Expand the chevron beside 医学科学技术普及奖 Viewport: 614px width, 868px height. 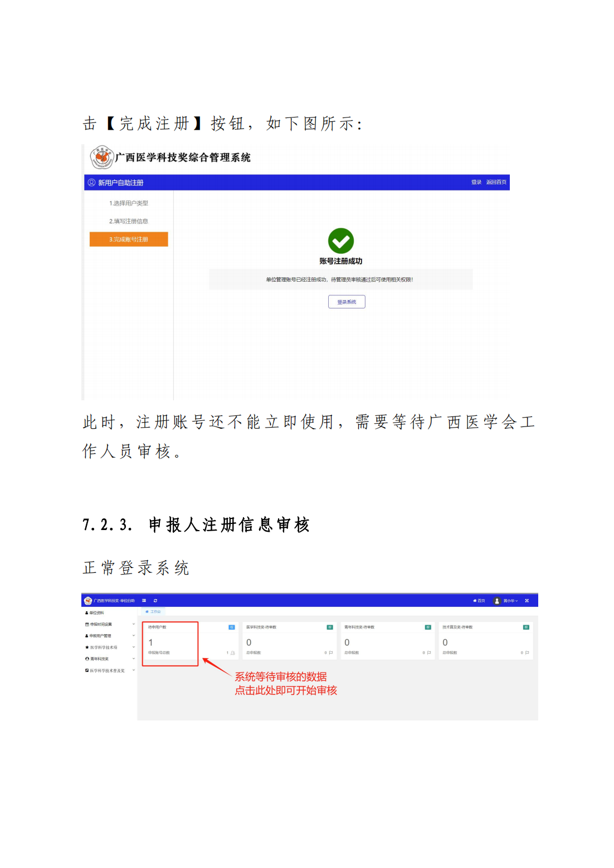[134, 670]
